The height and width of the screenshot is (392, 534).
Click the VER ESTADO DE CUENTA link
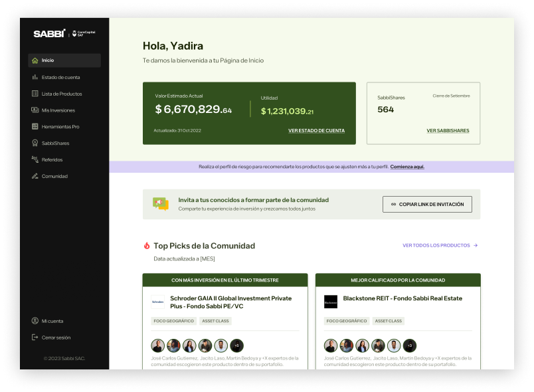[x=316, y=130]
